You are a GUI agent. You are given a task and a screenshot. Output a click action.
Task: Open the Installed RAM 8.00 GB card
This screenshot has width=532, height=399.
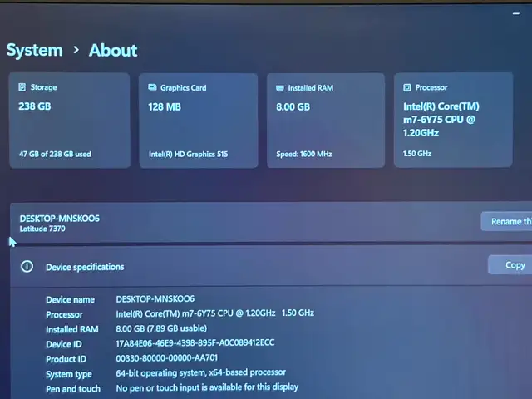(326, 121)
